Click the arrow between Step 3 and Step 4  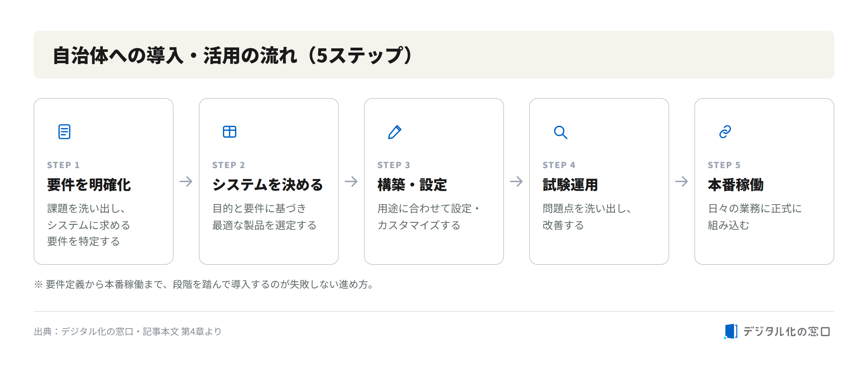pos(516,181)
